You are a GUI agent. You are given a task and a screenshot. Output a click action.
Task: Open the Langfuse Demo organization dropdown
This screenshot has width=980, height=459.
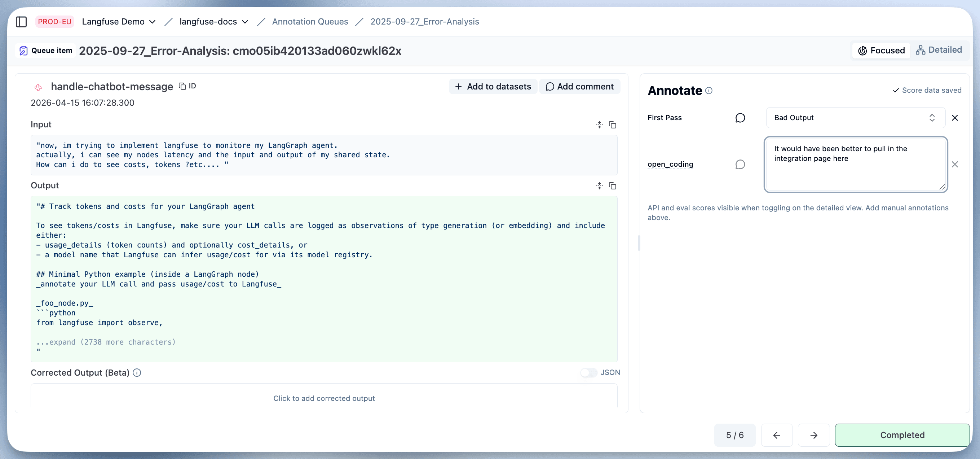(x=119, y=22)
